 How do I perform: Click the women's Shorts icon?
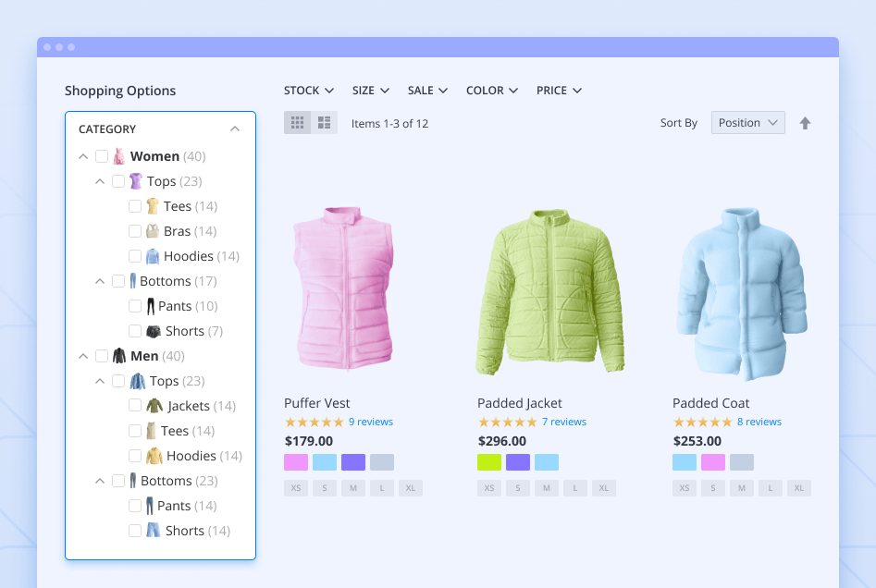[x=153, y=331]
